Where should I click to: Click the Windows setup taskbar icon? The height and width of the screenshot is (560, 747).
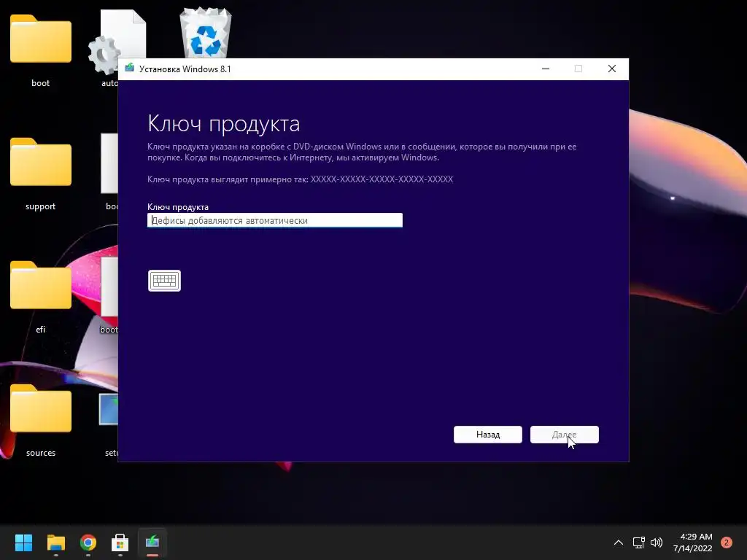click(x=152, y=542)
